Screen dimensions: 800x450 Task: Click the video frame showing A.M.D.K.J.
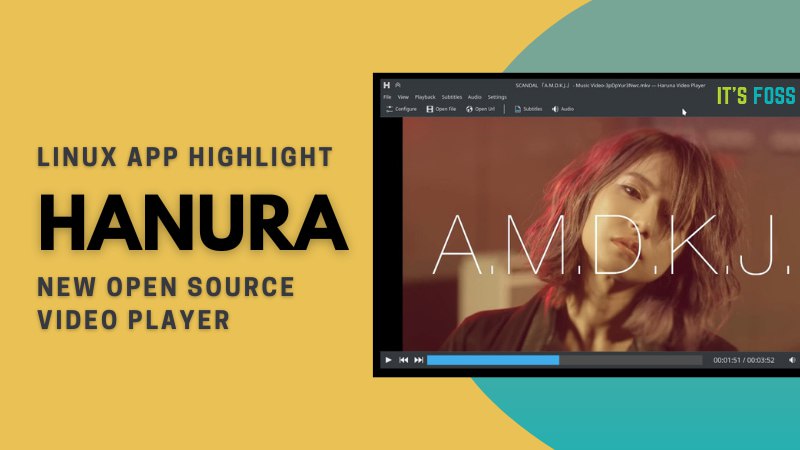click(601, 234)
